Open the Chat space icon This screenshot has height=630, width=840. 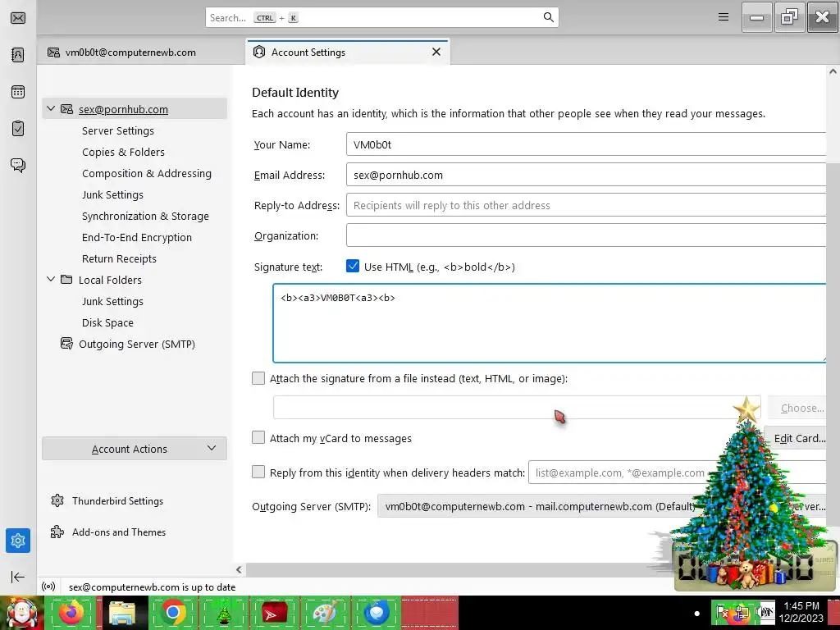pyautogui.click(x=18, y=165)
